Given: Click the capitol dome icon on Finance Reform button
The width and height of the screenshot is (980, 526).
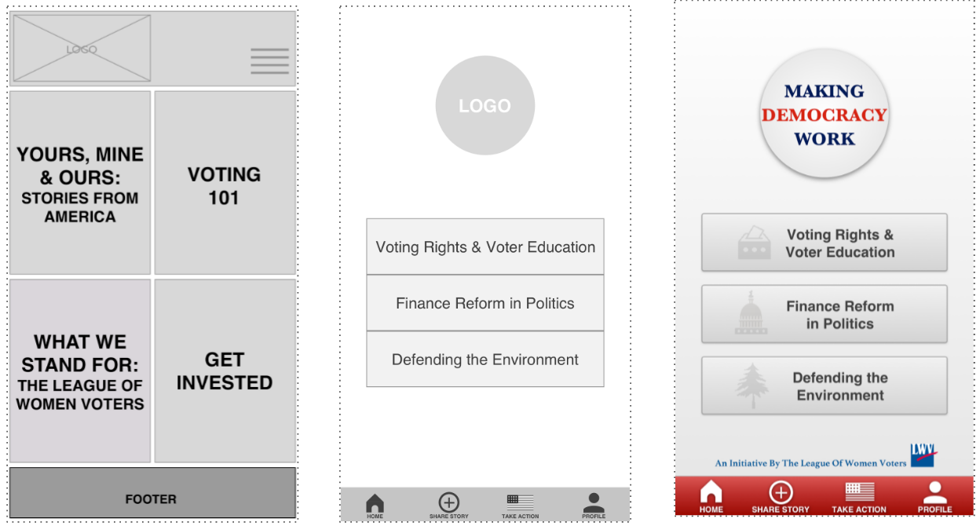Looking at the screenshot, I should 751,314.
